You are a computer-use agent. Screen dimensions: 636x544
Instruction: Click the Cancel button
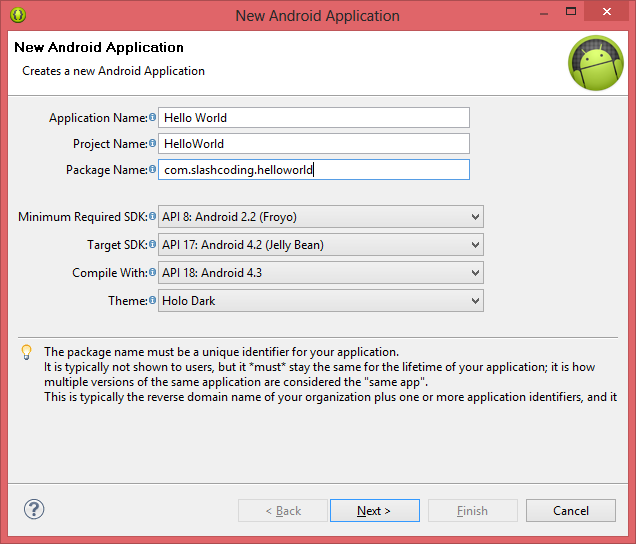571,510
